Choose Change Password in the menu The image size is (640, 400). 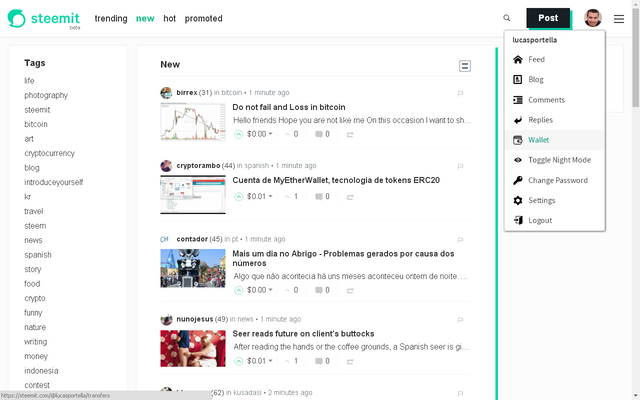point(554,180)
